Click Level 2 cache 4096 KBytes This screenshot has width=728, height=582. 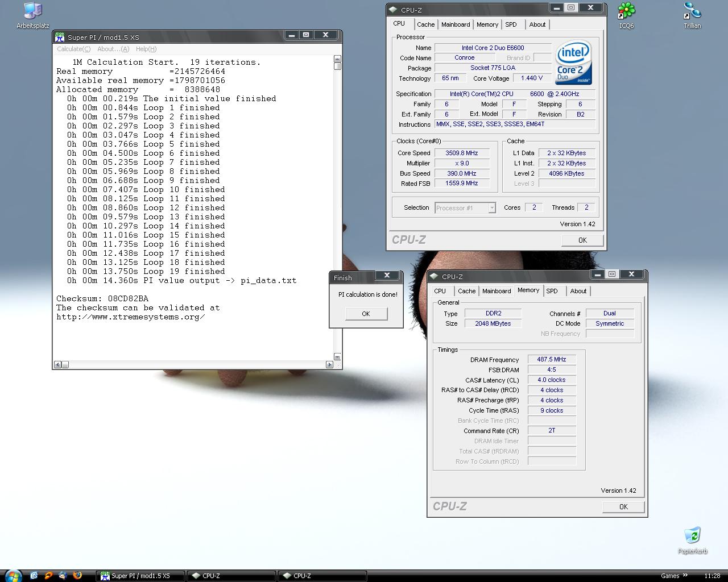point(566,173)
